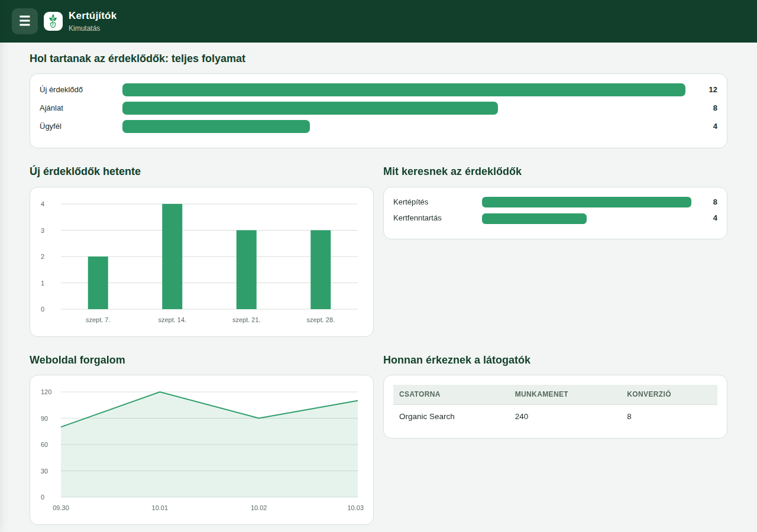The height and width of the screenshot is (532, 757).
Task: Select the Új érdeklődő funnel bar
Action: pyautogui.click(x=404, y=90)
